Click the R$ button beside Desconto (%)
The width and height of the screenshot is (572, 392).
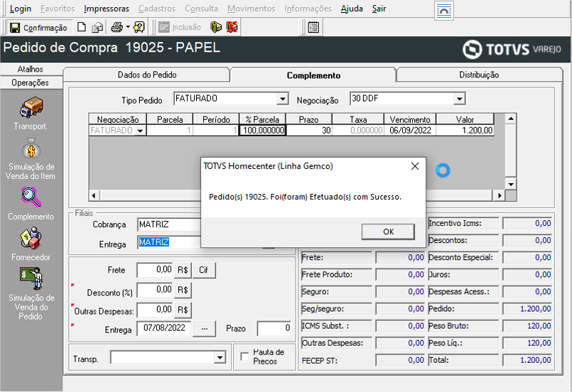(x=183, y=290)
